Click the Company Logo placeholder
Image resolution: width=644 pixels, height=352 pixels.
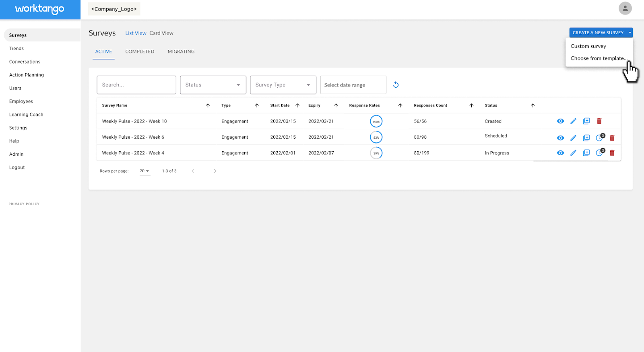[114, 9]
